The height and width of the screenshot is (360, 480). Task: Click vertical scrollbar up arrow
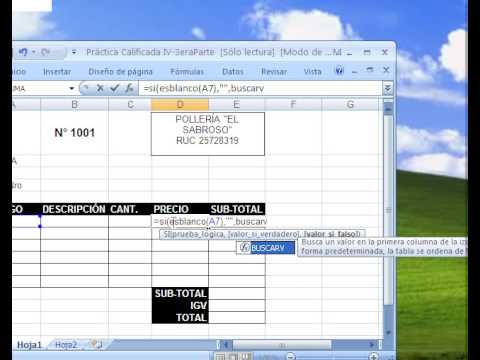[x=388, y=109]
